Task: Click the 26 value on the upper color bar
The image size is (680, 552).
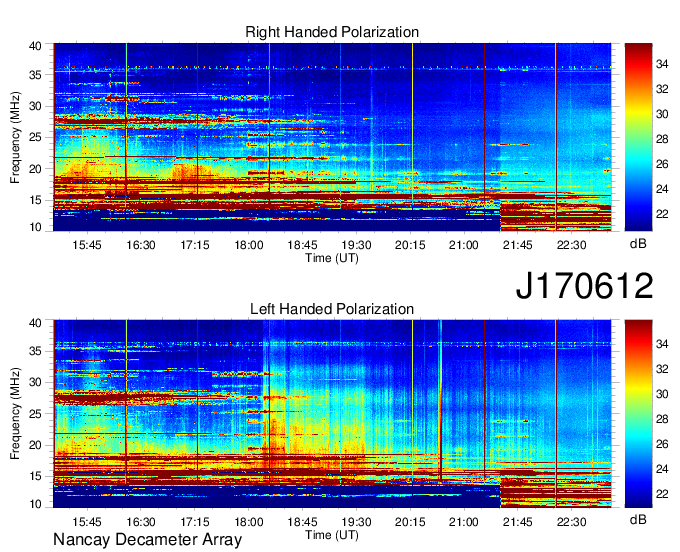Action: pos(662,164)
